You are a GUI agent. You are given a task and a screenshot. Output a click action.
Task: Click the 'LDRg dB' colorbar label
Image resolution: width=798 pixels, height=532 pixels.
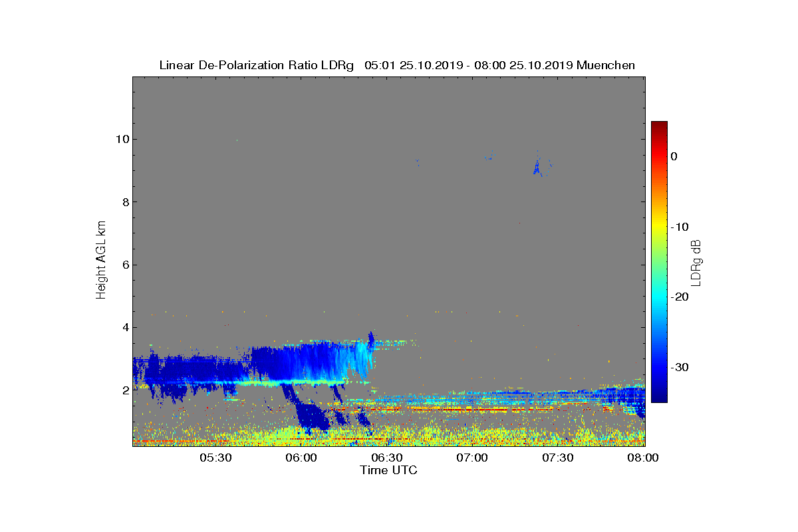coord(697,262)
